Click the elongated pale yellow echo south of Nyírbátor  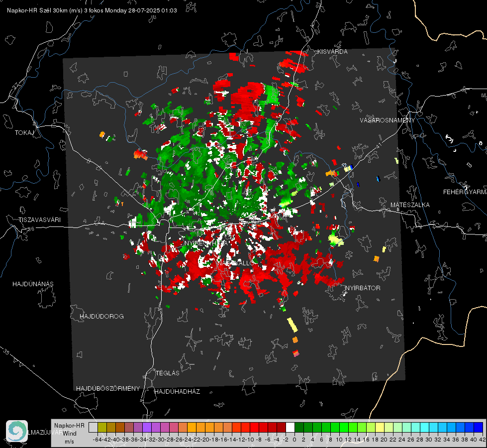click(292, 325)
